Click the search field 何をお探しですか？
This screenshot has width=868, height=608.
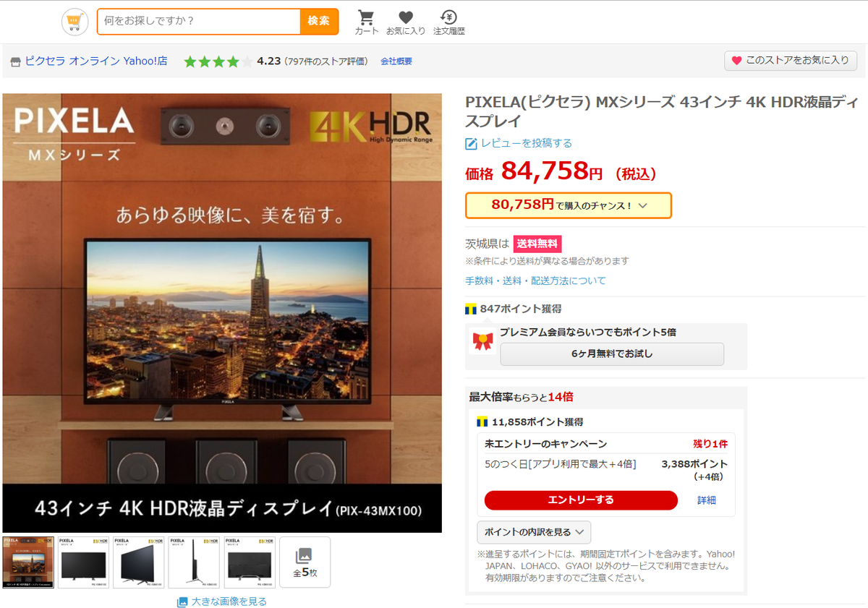199,21
